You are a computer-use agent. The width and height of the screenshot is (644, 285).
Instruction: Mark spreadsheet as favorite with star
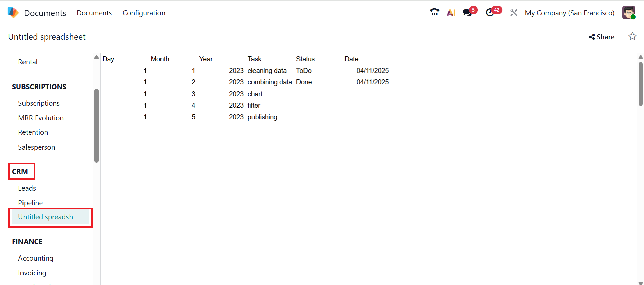pos(632,36)
